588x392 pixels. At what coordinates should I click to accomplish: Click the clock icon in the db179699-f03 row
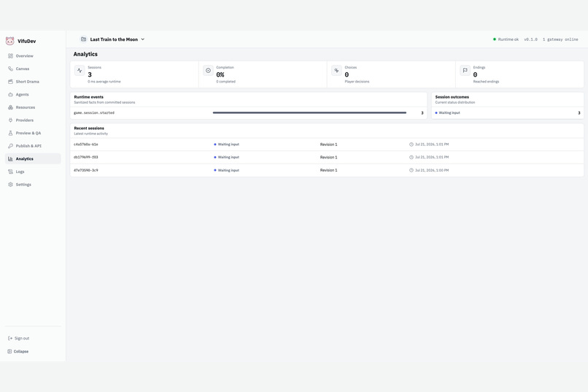coord(411,157)
